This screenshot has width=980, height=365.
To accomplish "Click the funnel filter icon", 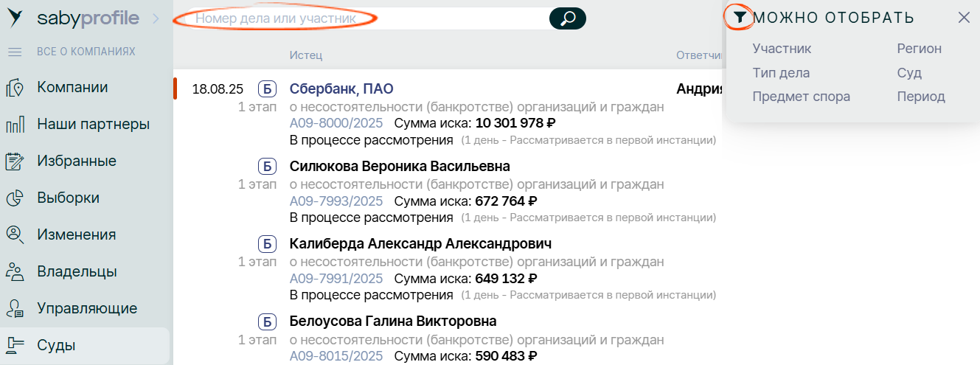I will click(739, 17).
